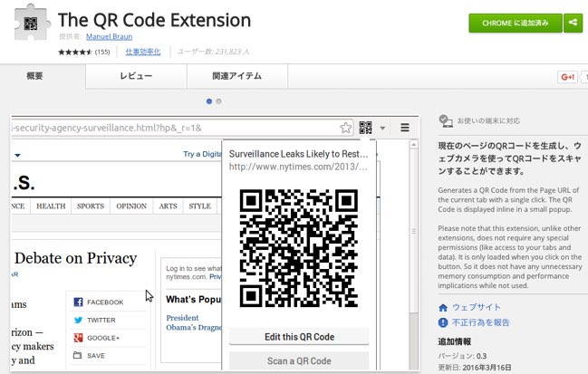588x374 pixels.
Task: Open the 仕事効率化 category link
Action: pos(143,52)
